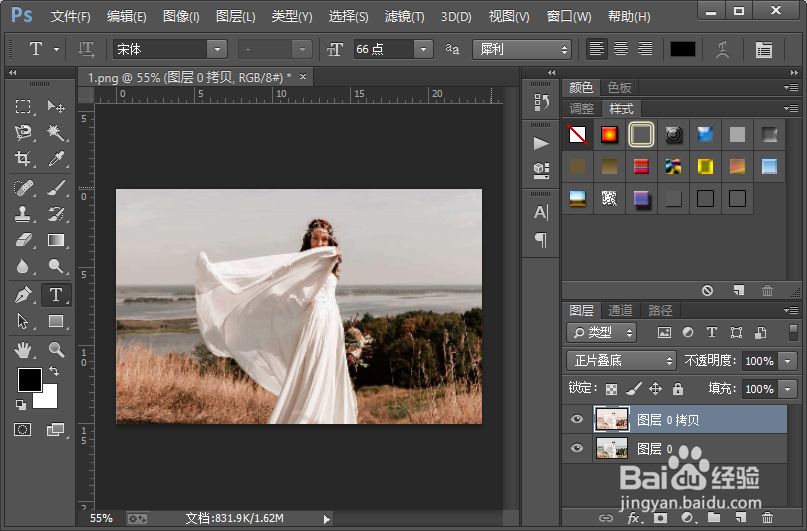The image size is (807, 531).
Task: Activate the Horizontal Type tool
Action: (56, 295)
